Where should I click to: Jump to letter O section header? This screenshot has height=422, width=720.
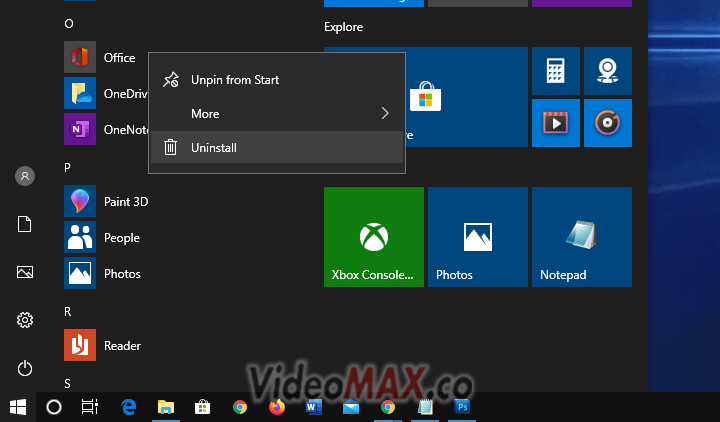[68, 23]
